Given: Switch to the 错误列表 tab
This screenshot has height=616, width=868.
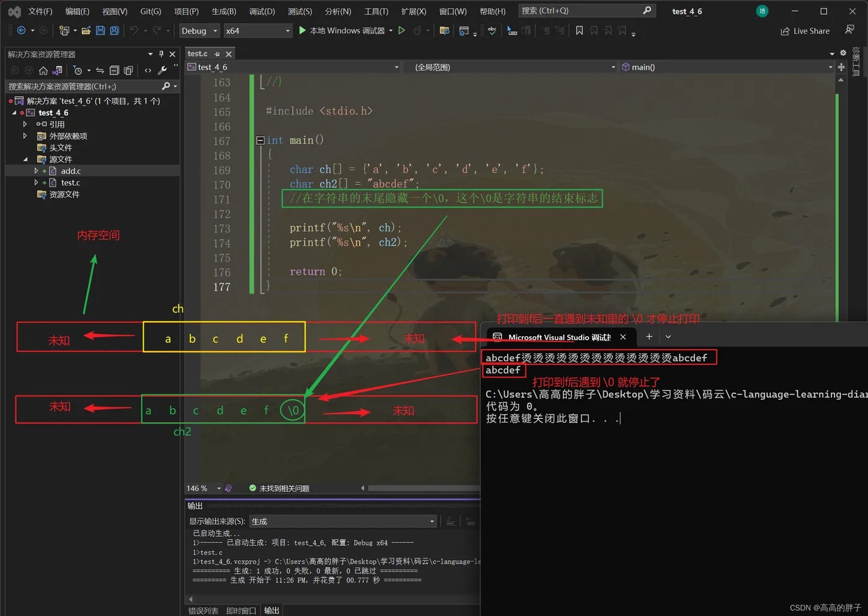Looking at the screenshot, I should [203, 610].
